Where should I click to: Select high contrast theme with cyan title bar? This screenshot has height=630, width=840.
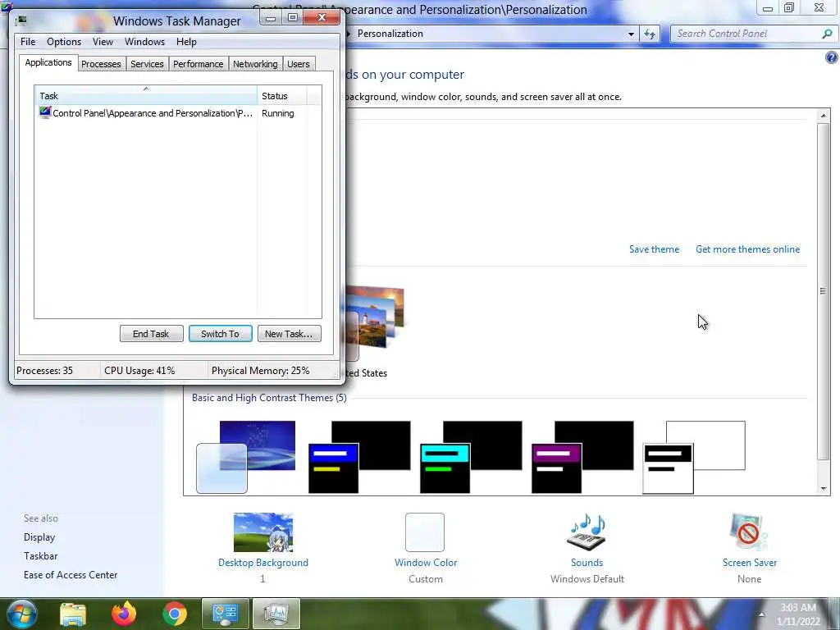pyautogui.click(x=471, y=457)
